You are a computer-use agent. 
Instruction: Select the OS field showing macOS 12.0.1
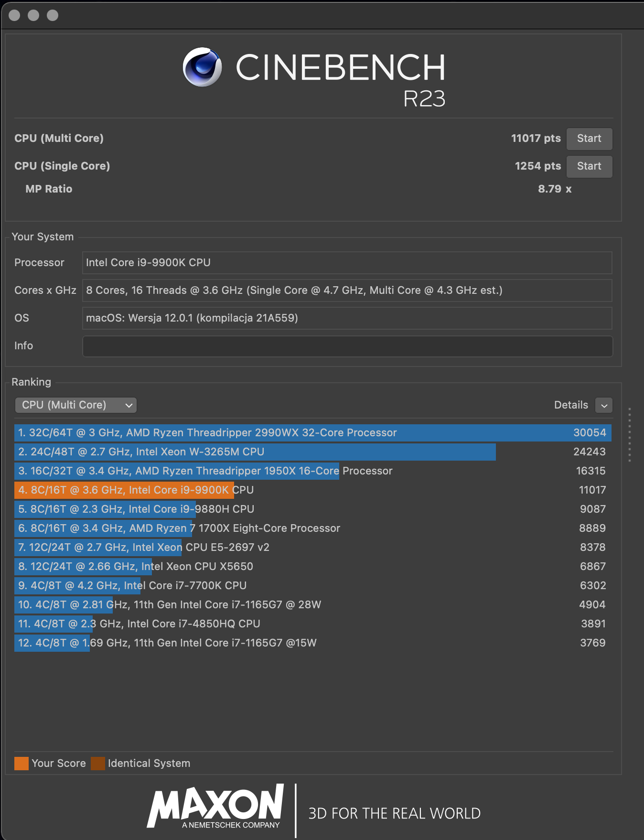[347, 318]
